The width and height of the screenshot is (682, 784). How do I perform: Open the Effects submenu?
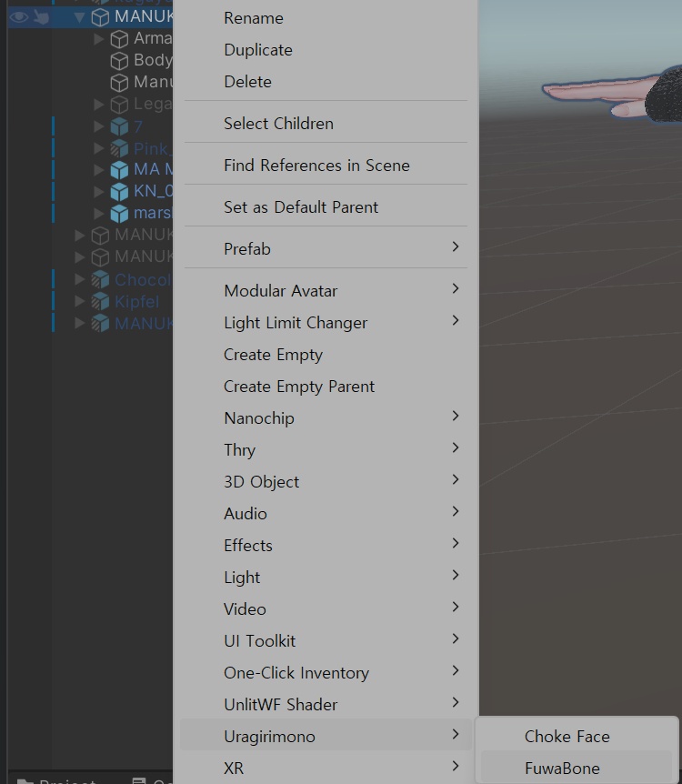tap(325, 546)
